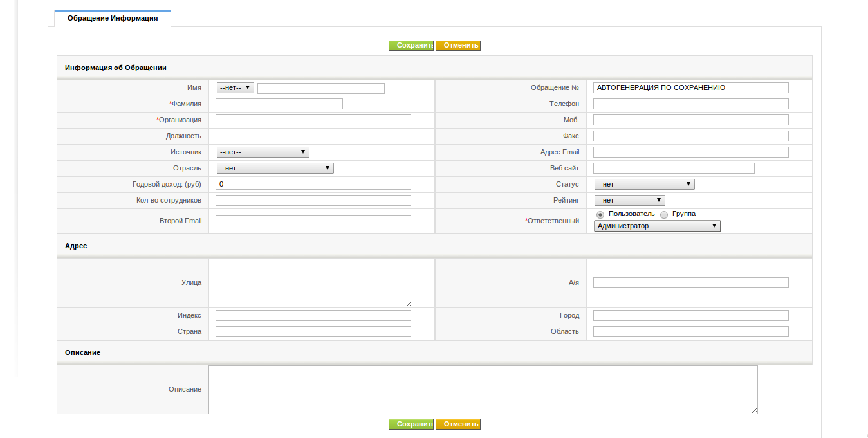Viewport: 868px width, 438px height.
Task: Click the Телефон input field
Action: click(691, 104)
